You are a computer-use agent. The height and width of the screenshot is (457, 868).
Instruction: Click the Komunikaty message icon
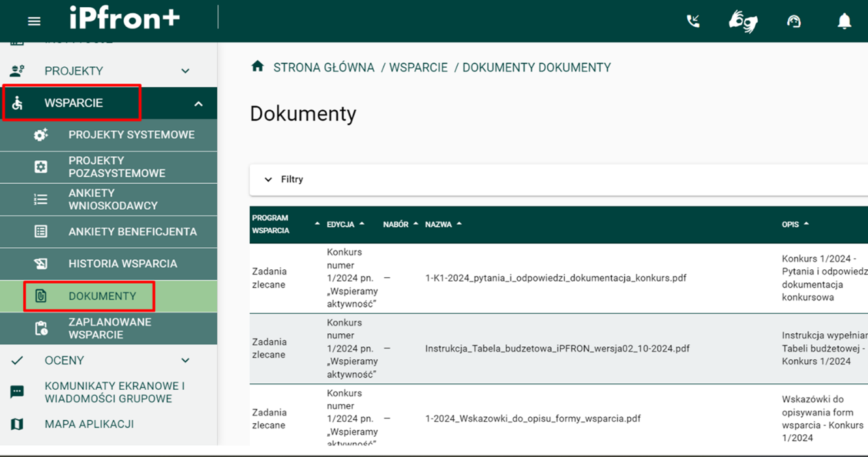17,392
